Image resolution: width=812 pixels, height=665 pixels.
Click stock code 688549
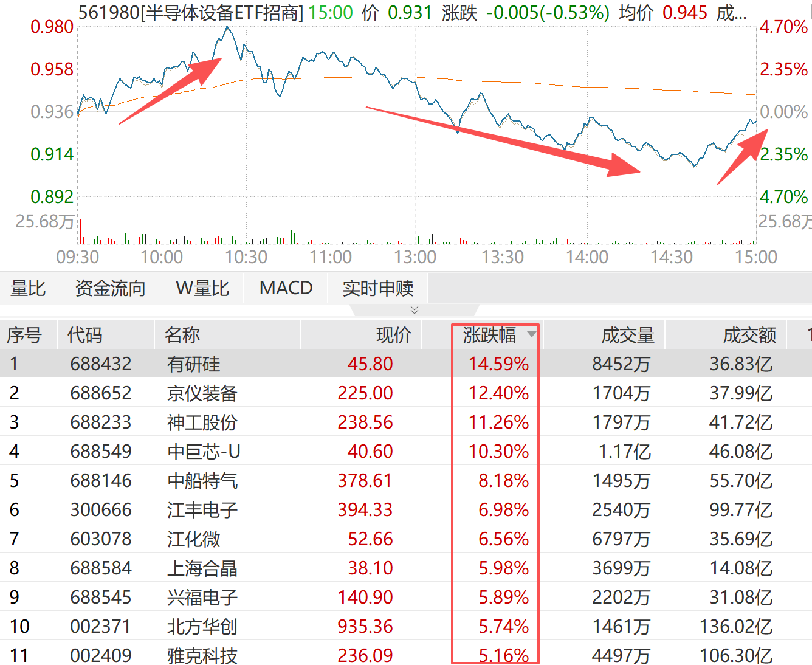pos(101,452)
